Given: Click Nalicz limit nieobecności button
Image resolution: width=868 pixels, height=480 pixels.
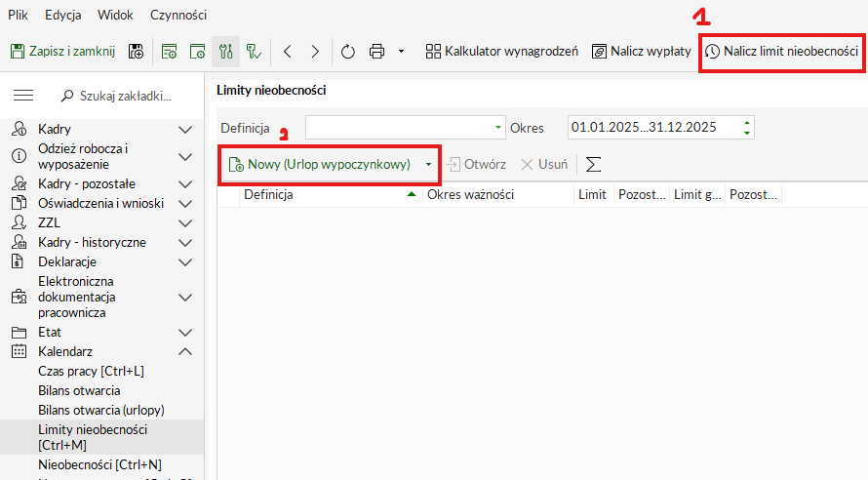Looking at the screenshot, I should pyautogui.click(x=782, y=51).
